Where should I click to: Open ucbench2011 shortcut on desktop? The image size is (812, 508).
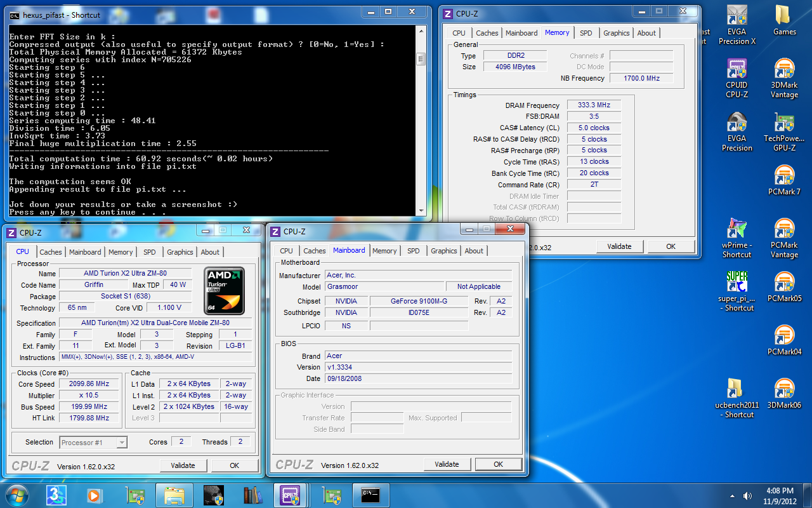(737, 399)
